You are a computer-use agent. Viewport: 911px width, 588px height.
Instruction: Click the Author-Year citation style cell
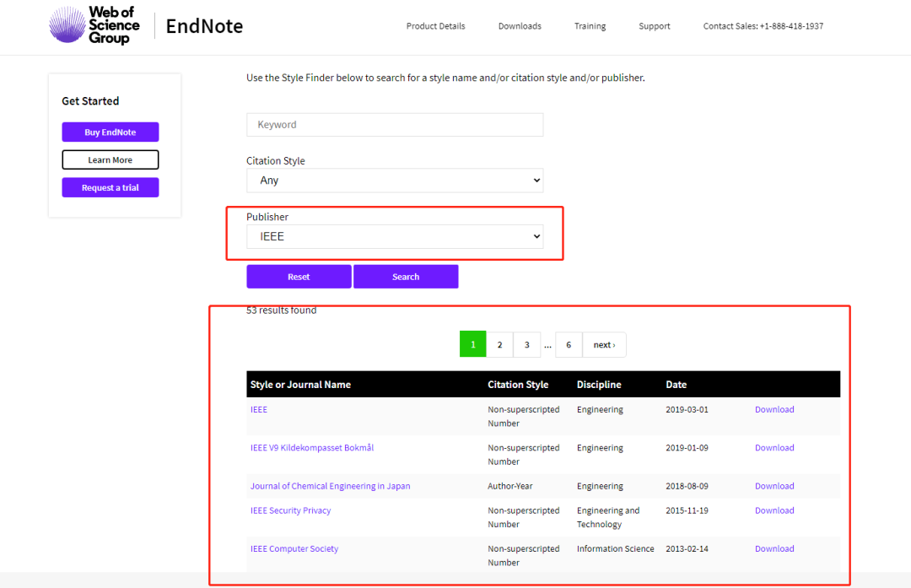click(510, 486)
